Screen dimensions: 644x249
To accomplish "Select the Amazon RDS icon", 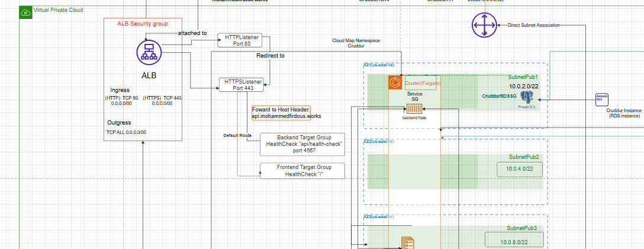I will (x=603, y=100).
